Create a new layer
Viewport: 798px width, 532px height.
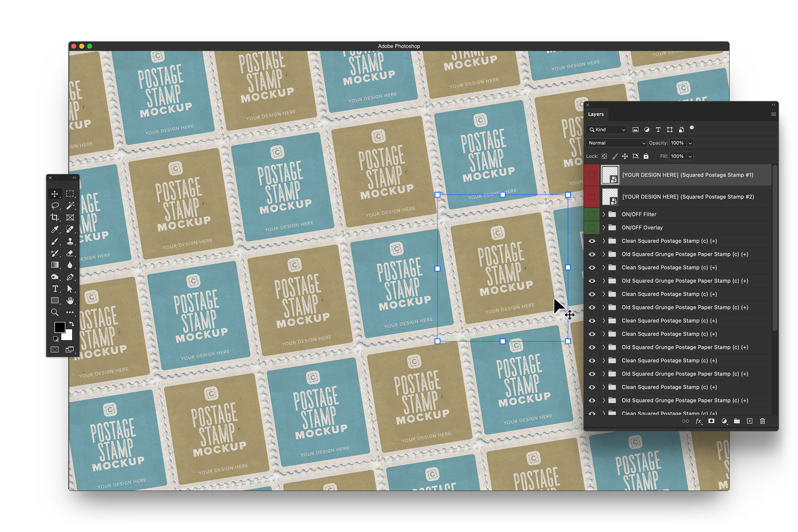point(750,421)
